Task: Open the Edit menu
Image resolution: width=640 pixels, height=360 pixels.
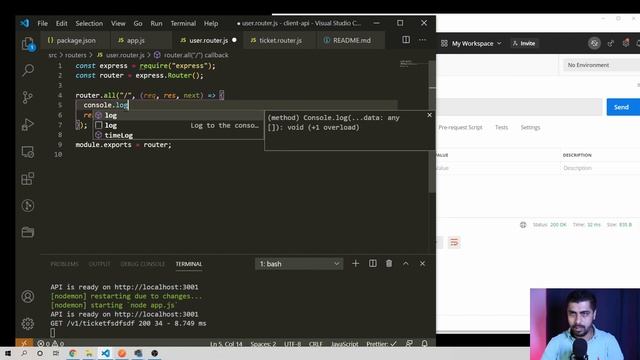Action: click(62, 23)
